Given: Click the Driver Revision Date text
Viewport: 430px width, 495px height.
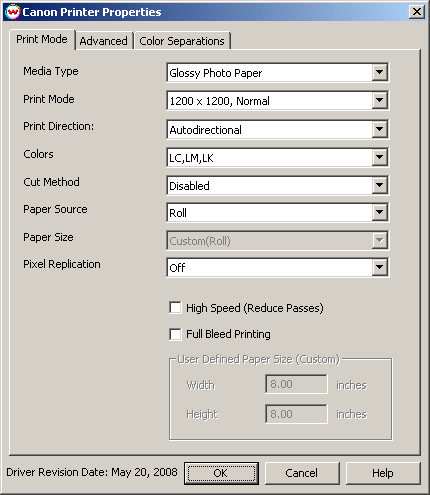Looking at the screenshot, I should [92, 472].
